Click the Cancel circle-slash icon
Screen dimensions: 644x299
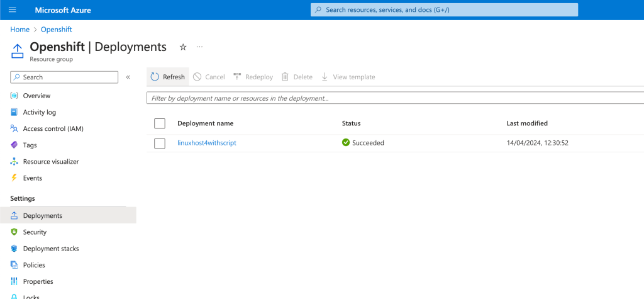point(197,77)
